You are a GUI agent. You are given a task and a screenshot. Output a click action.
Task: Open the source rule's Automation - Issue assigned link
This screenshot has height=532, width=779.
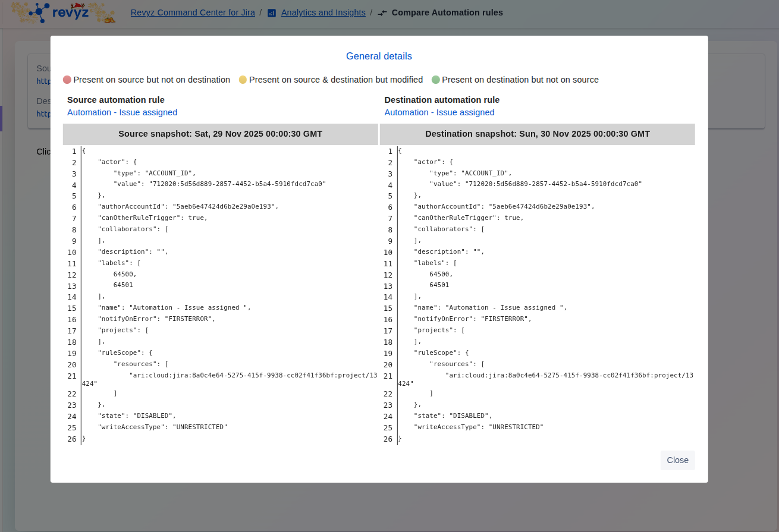[122, 112]
